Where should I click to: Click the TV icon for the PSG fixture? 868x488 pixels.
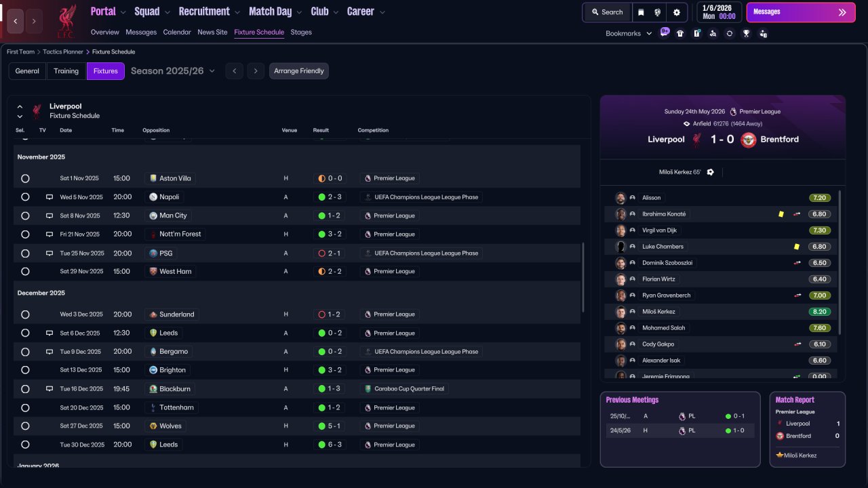(x=49, y=253)
